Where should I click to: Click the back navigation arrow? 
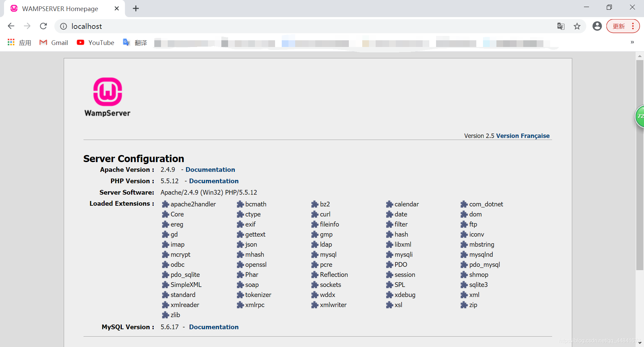coord(11,26)
